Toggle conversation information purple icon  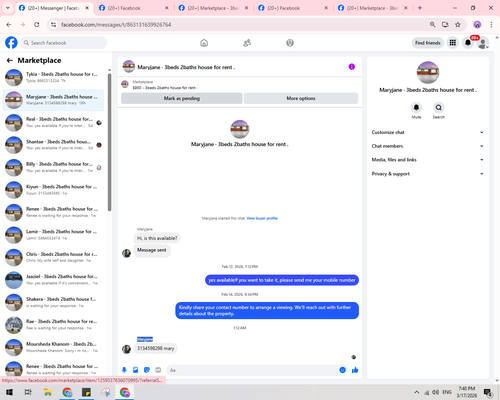click(x=352, y=67)
